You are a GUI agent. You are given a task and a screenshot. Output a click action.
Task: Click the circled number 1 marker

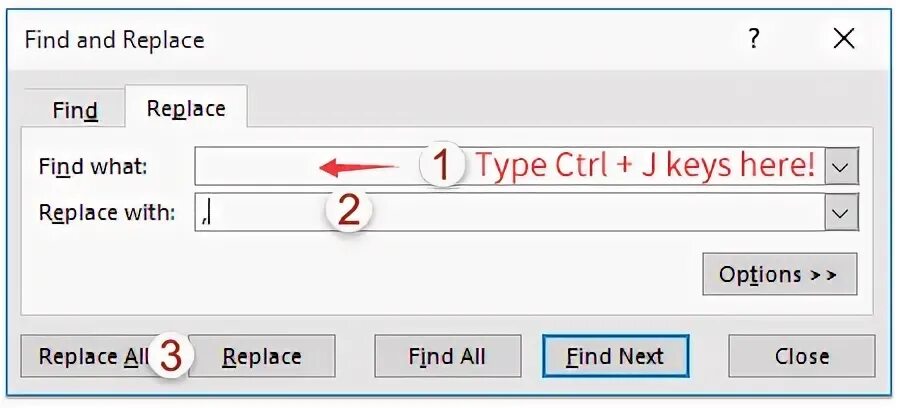[443, 164]
